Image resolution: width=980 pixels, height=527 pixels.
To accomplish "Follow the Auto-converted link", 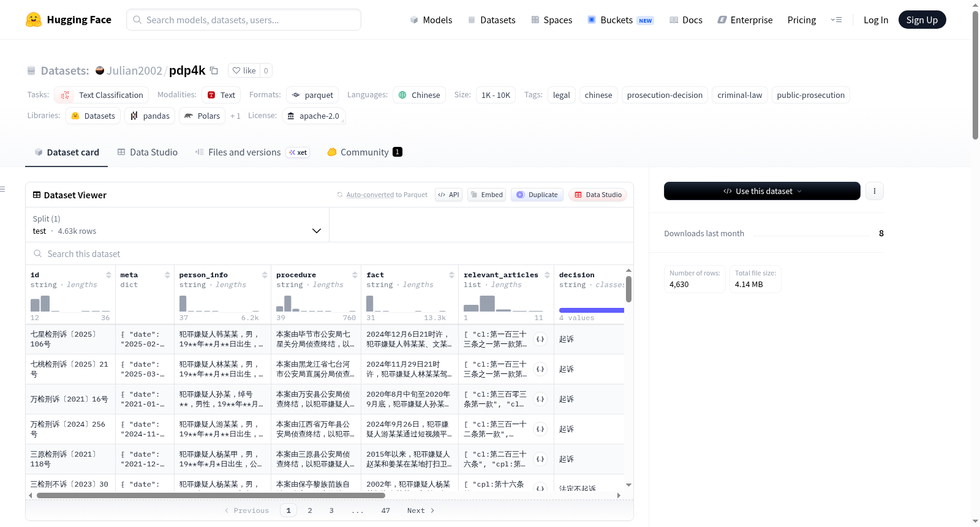I will click(370, 195).
